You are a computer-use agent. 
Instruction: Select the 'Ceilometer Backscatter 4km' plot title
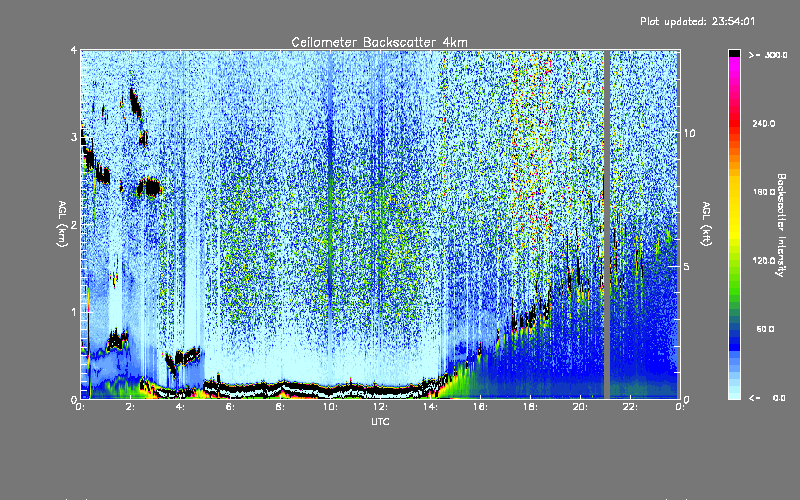[379, 42]
